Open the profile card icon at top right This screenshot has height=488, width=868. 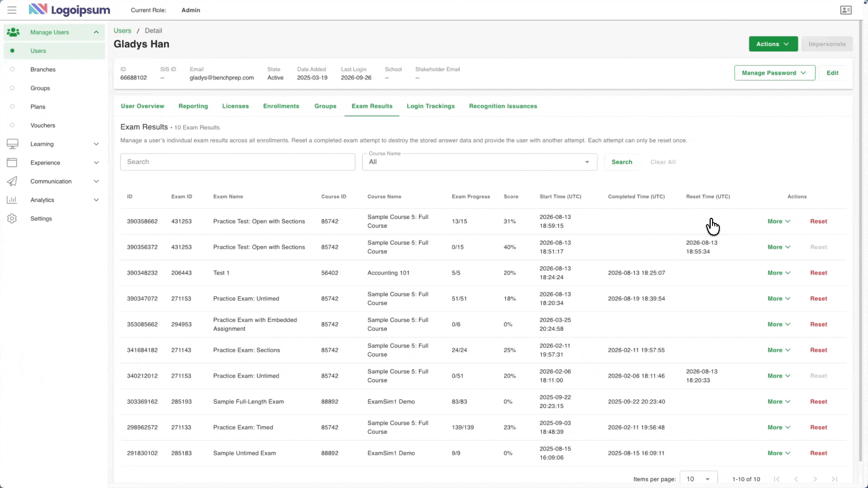point(846,10)
